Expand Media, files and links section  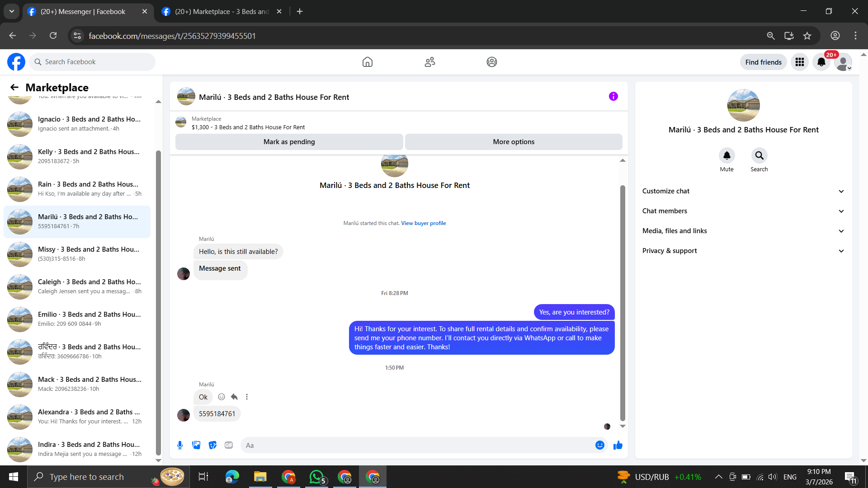click(743, 231)
